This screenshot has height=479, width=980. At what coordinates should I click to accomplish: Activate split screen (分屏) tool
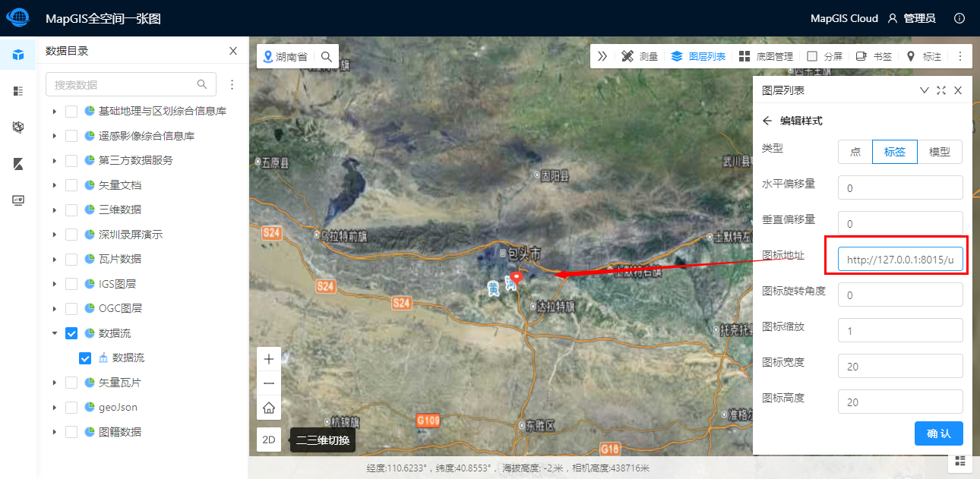824,56
